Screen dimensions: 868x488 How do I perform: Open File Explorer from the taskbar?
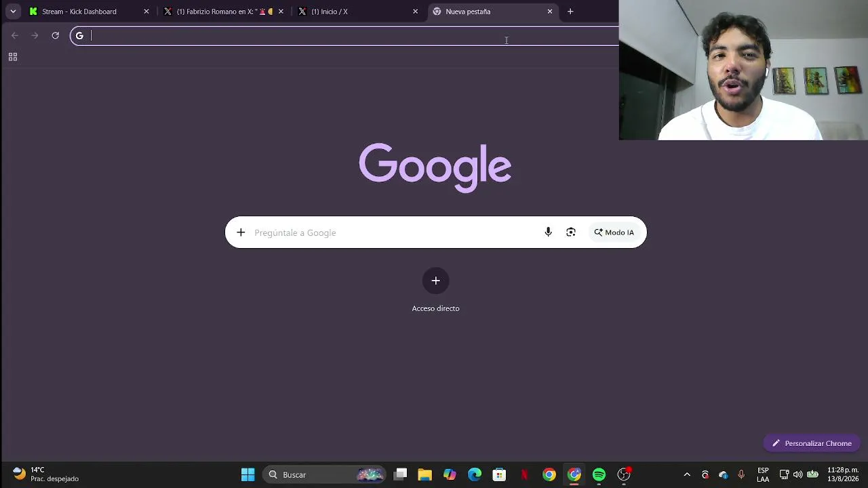pyautogui.click(x=425, y=474)
